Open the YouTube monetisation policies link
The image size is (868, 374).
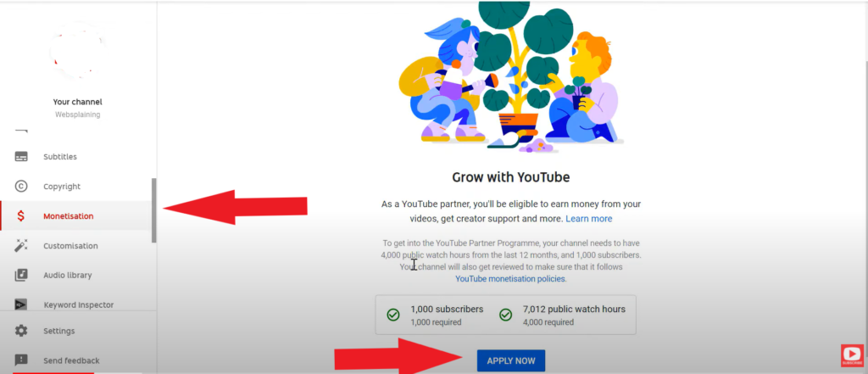point(510,279)
